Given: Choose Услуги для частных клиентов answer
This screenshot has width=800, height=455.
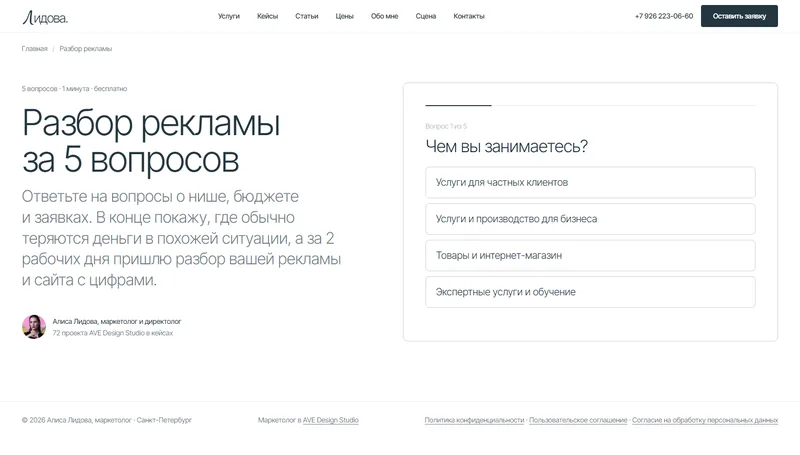Looking at the screenshot, I should [590, 183].
